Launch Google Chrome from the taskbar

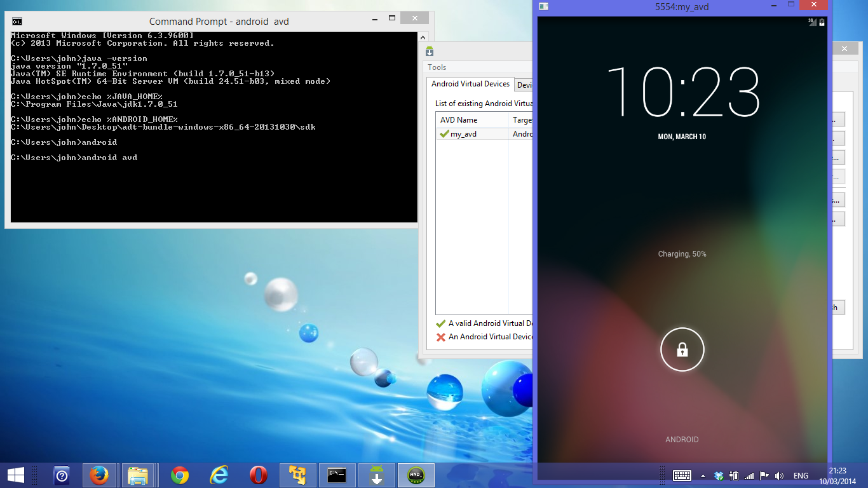pos(180,475)
